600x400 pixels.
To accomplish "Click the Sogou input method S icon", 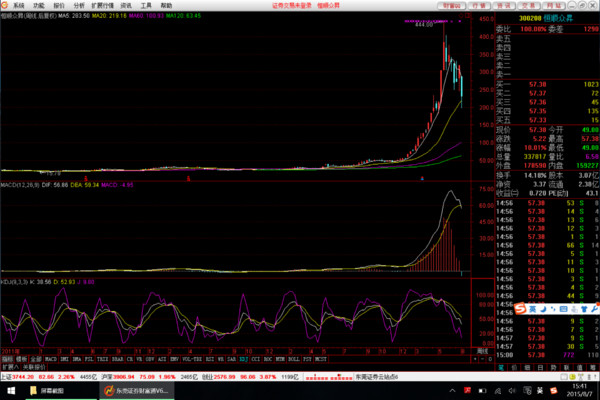I will [520, 309].
